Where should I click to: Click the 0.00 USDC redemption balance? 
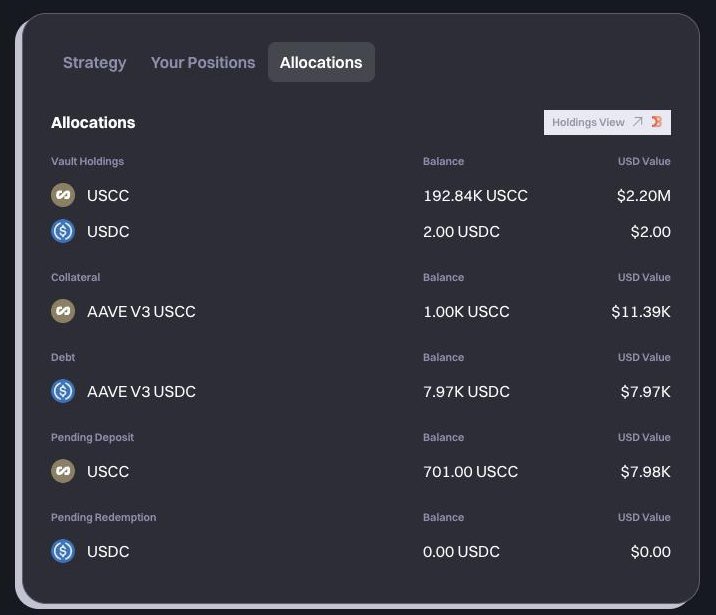[x=461, y=552]
